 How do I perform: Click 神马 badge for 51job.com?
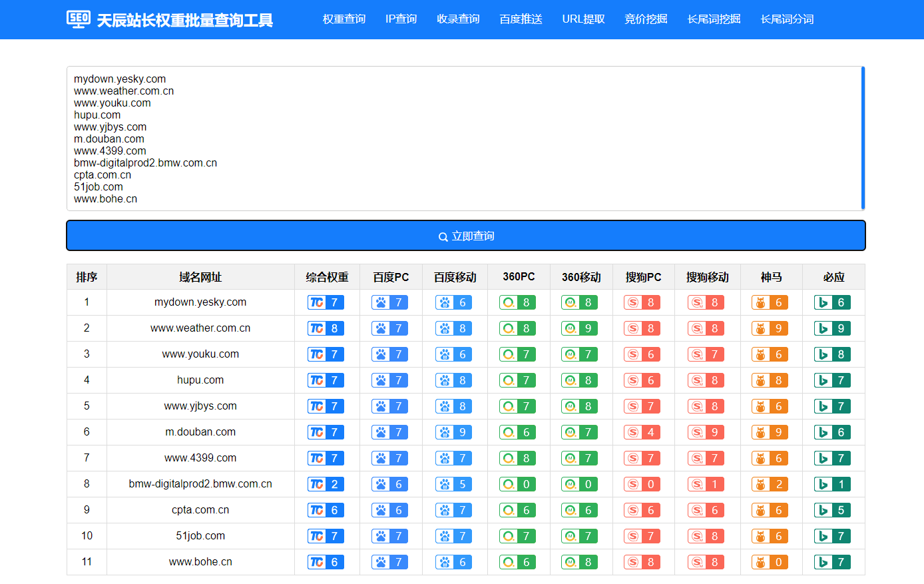point(770,536)
